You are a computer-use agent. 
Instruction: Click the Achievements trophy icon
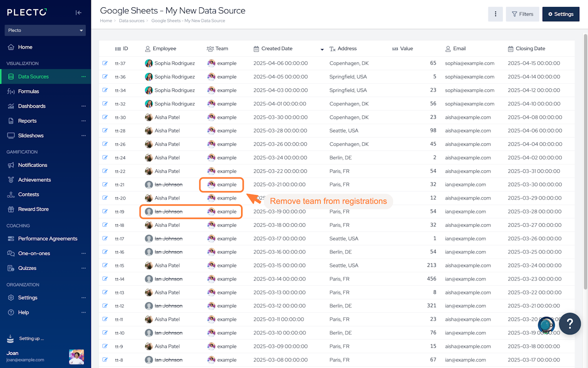11,180
